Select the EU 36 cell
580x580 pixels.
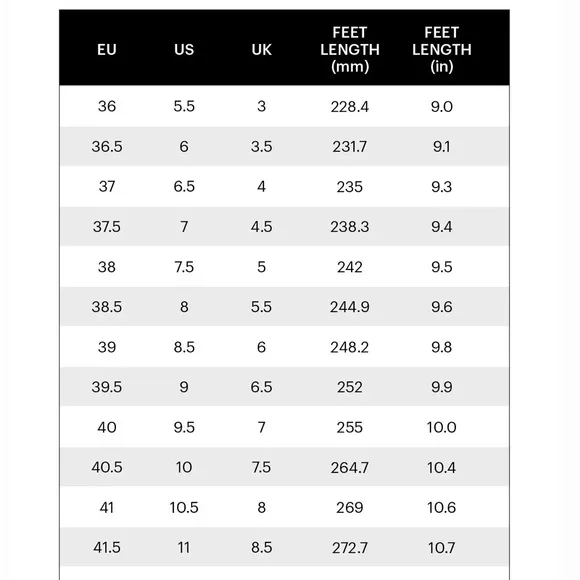pos(107,107)
